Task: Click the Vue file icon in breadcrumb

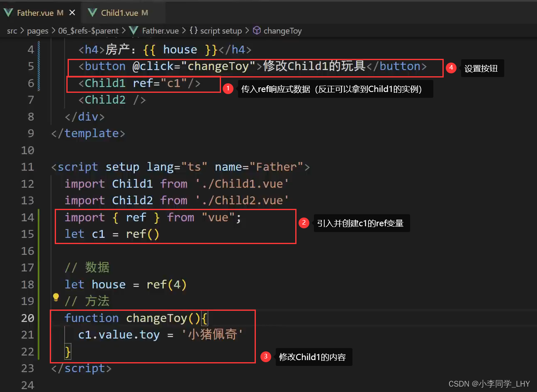Action: tap(134, 31)
